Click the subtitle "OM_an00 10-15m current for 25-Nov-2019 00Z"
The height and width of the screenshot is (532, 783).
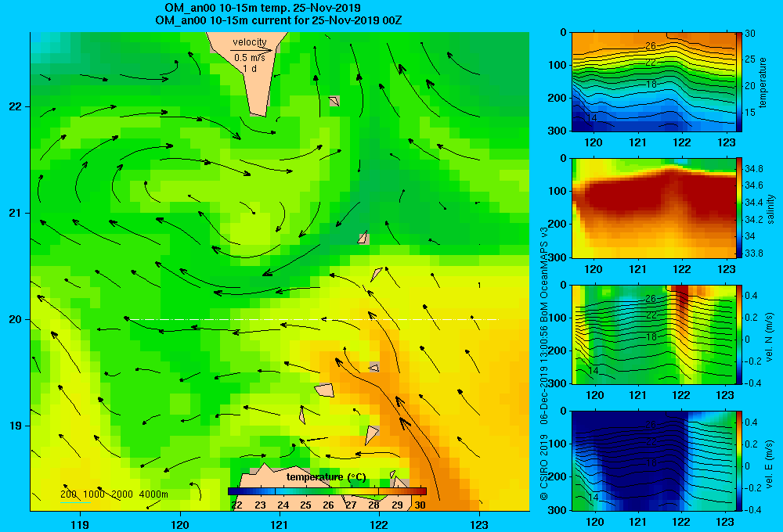click(x=279, y=20)
